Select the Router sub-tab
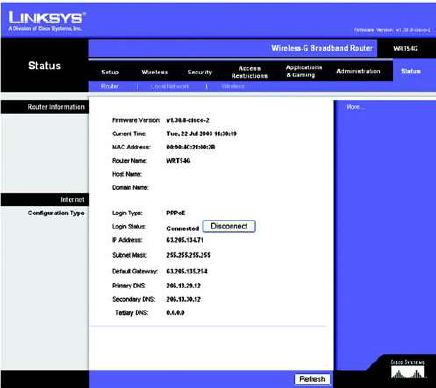The image size is (436, 388). click(110, 86)
